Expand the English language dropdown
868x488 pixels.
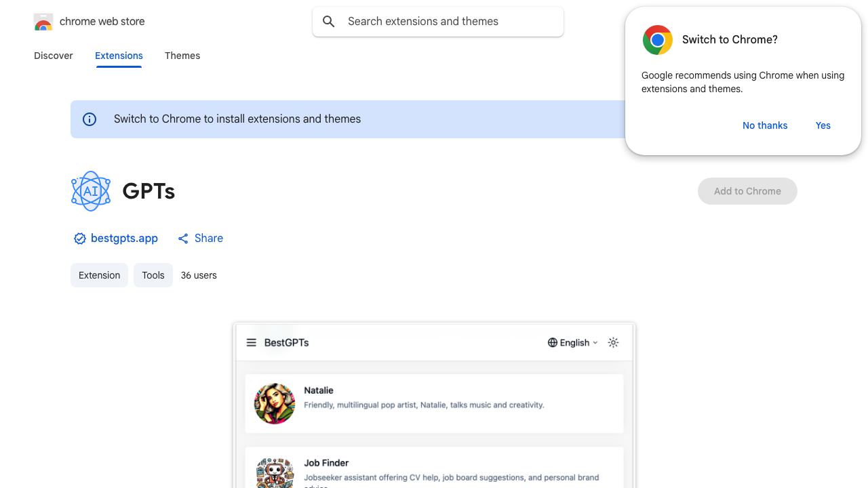[574, 342]
